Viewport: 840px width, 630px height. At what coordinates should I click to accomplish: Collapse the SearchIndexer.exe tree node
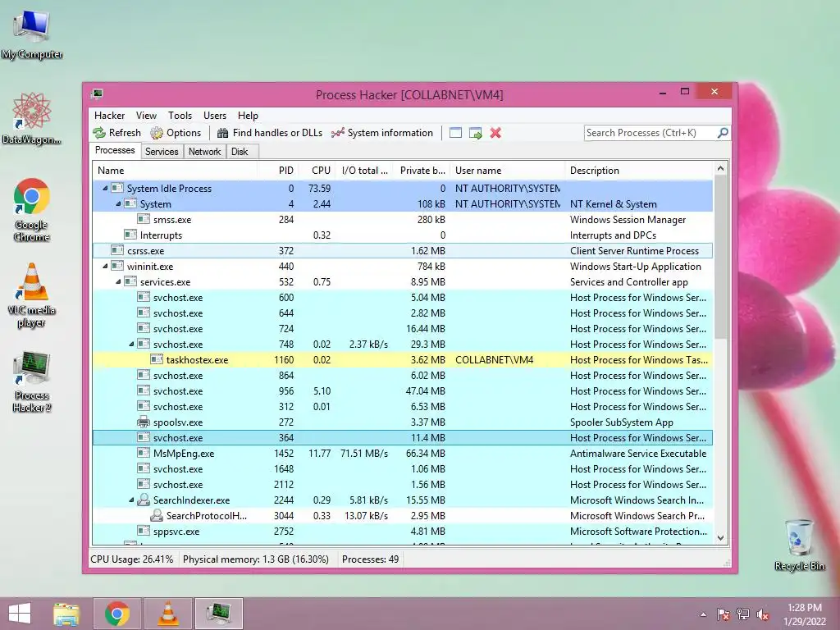pyautogui.click(x=131, y=500)
